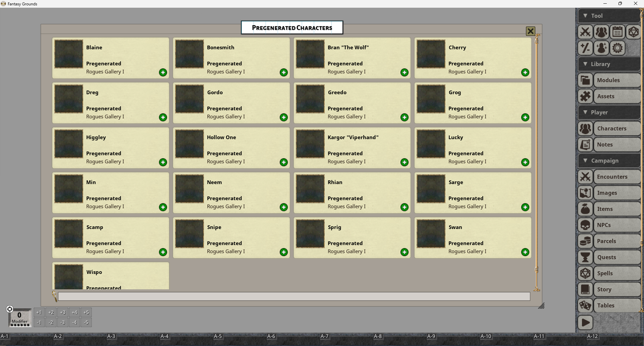Click Scamp's portrait thumbnail

coord(69,234)
